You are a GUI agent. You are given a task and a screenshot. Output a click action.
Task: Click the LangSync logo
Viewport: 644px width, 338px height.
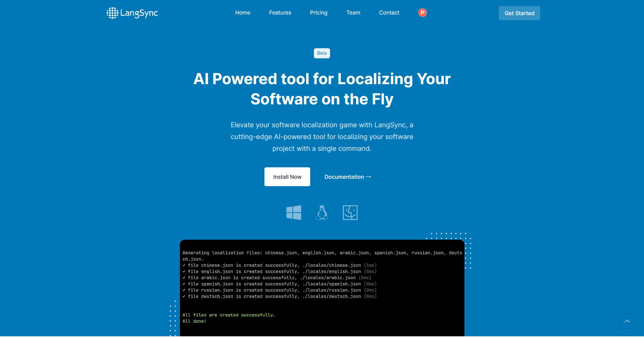[132, 13]
